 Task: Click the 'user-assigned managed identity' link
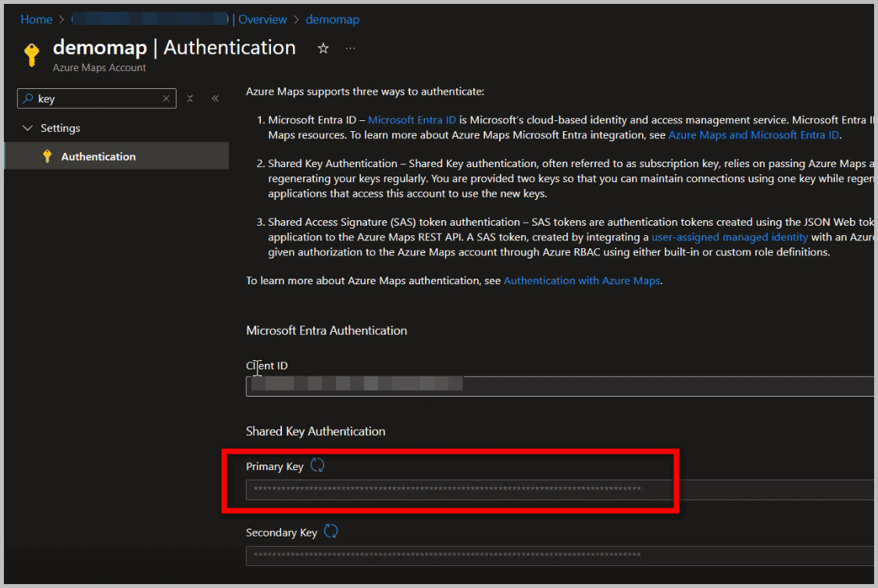point(729,237)
